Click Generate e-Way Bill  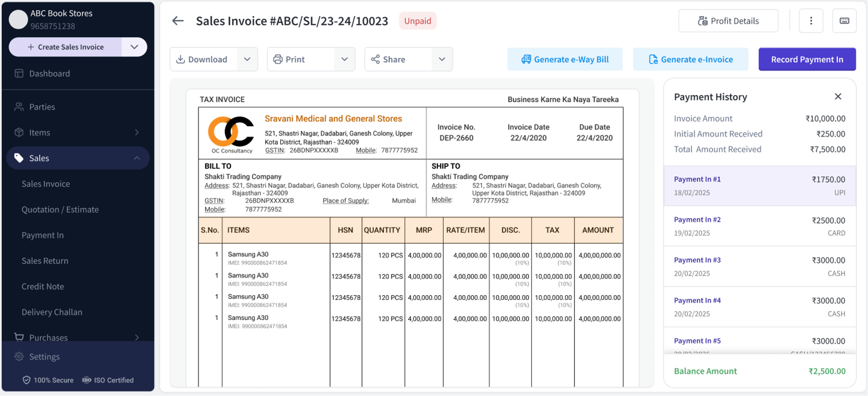point(565,59)
